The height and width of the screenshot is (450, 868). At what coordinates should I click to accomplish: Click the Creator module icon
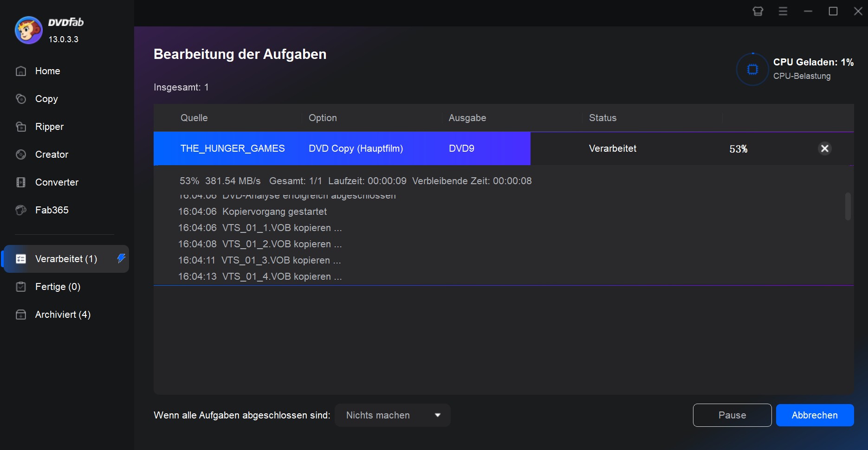21,154
